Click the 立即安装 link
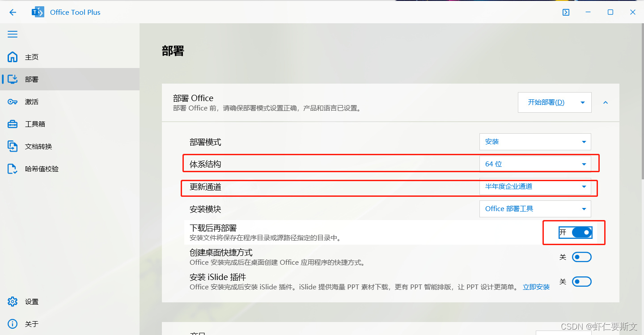Screen dimensions: 644x335 (x=536, y=287)
